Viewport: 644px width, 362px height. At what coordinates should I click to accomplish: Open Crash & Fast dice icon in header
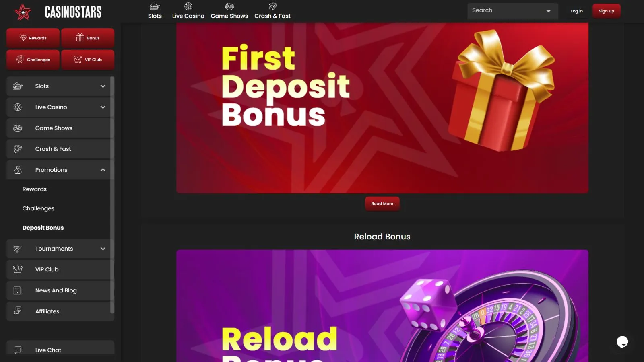(x=272, y=6)
